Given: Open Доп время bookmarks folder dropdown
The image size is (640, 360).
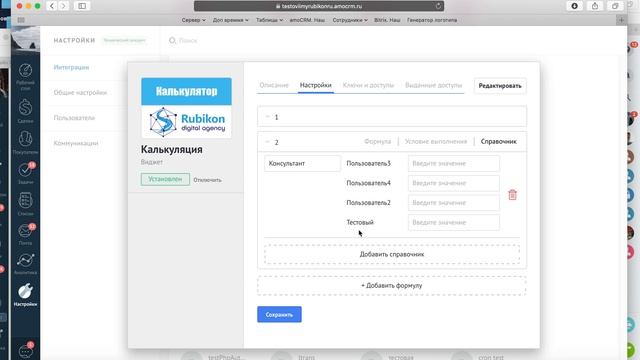Looking at the screenshot, I should coord(230,20).
